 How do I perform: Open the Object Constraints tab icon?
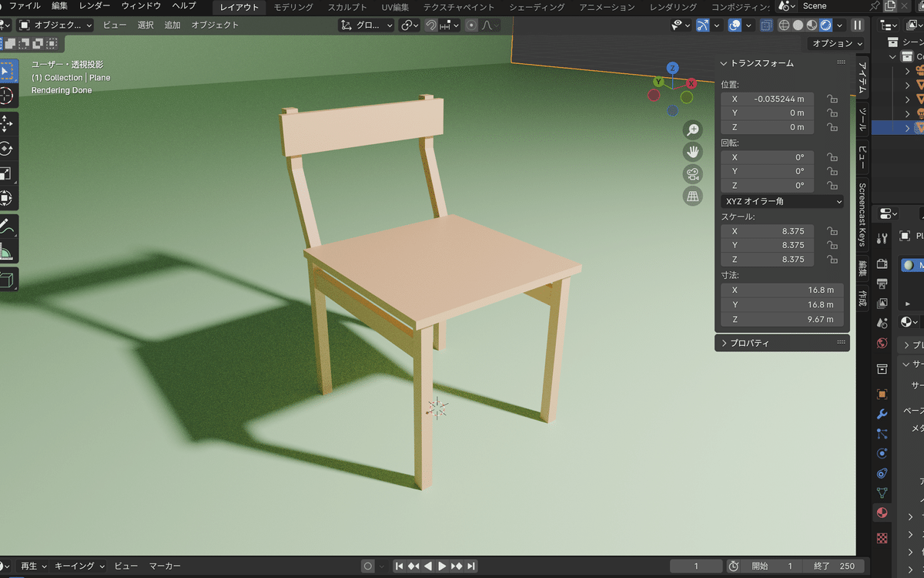pyautogui.click(x=882, y=473)
